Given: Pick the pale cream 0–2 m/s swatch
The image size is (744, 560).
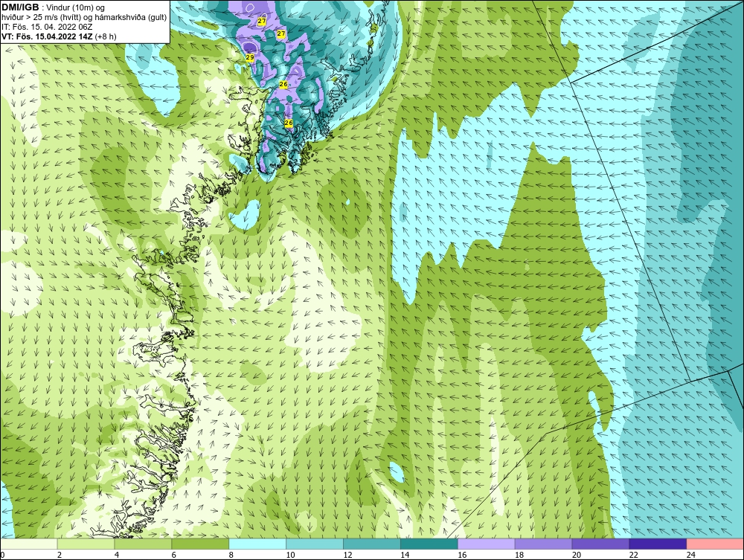Looking at the screenshot, I should (28, 544).
